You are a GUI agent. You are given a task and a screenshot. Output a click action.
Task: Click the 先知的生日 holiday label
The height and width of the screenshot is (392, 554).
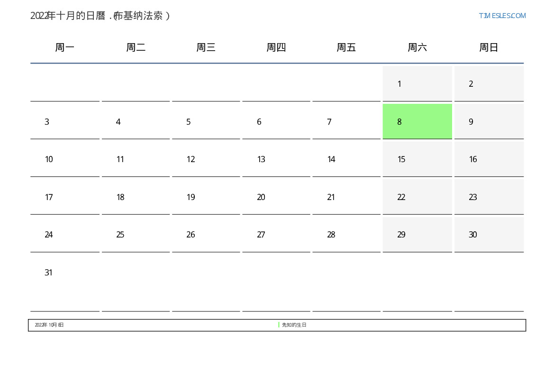(x=294, y=325)
